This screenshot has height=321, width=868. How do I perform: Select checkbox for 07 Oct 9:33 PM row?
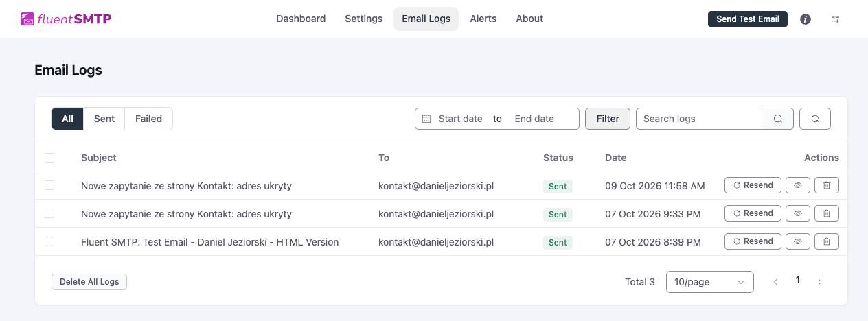pyautogui.click(x=49, y=213)
